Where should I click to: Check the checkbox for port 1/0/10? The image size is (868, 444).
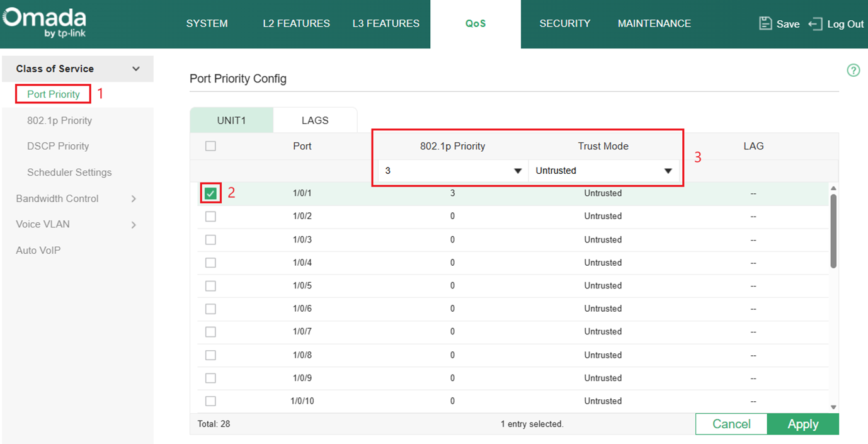coord(210,401)
